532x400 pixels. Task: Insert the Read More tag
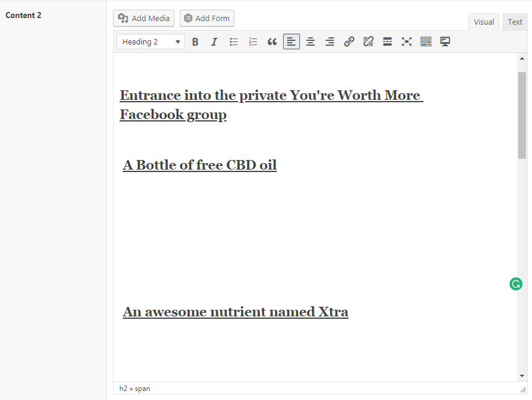coord(388,42)
